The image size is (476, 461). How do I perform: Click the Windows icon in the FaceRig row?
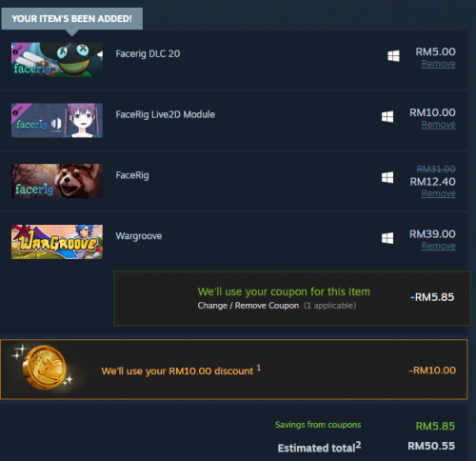387,177
